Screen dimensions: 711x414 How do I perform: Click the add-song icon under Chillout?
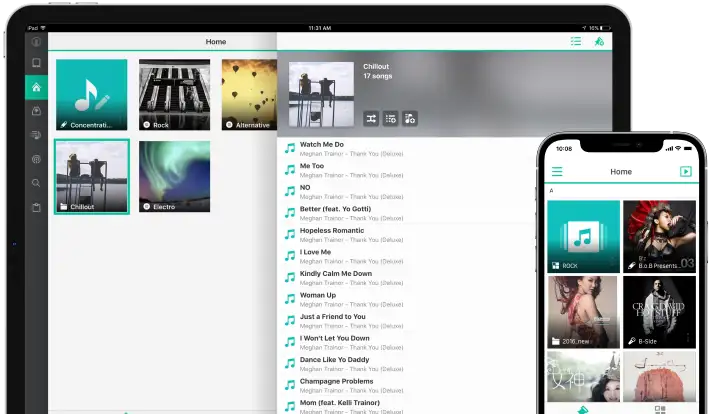point(410,119)
